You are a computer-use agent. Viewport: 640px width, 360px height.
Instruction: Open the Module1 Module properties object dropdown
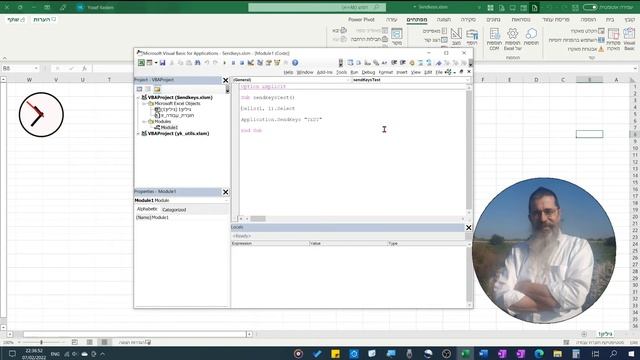pyautogui.click(x=226, y=200)
